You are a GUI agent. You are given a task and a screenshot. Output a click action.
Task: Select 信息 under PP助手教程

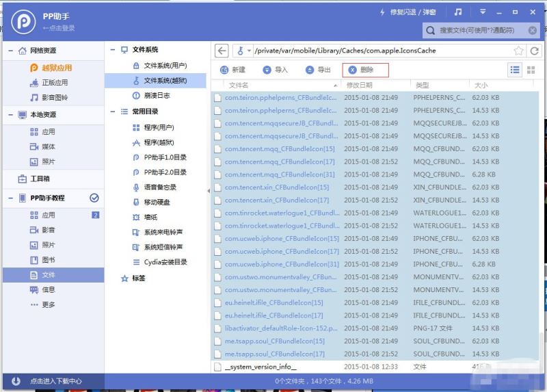coord(42,289)
